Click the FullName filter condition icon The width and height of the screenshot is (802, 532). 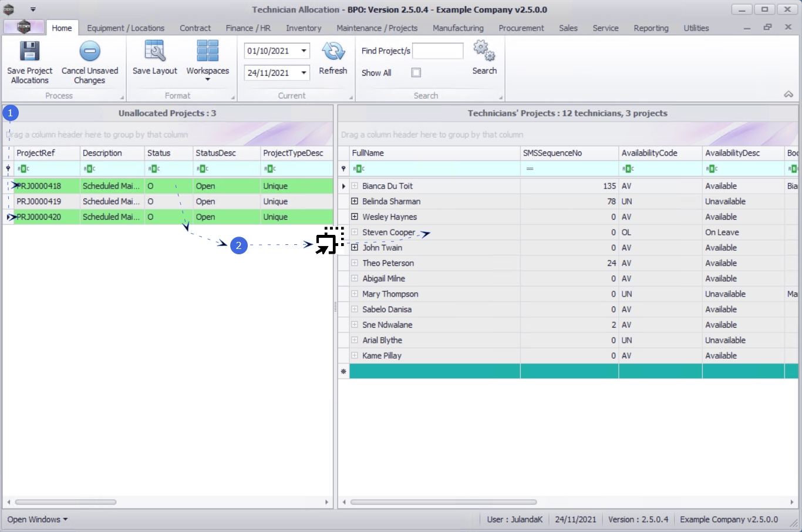point(359,169)
